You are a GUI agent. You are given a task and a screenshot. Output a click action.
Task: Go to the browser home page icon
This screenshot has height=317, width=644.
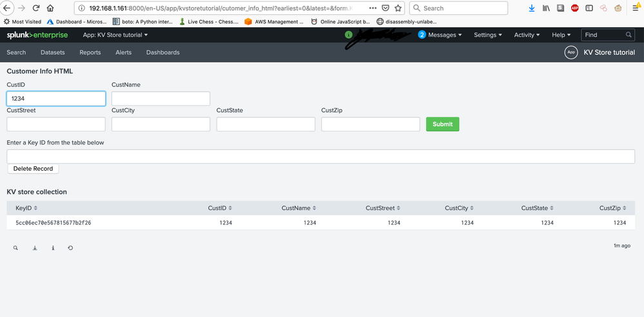coord(50,8)
